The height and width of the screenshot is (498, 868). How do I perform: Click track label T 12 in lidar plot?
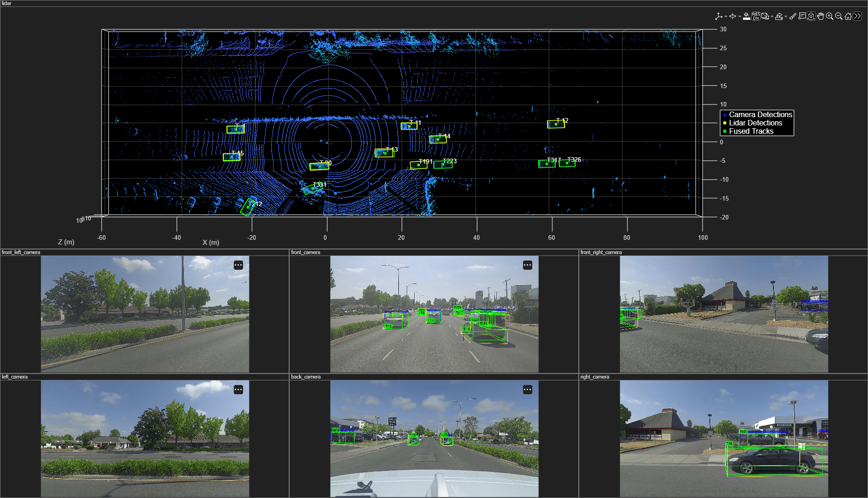(562, 120)
